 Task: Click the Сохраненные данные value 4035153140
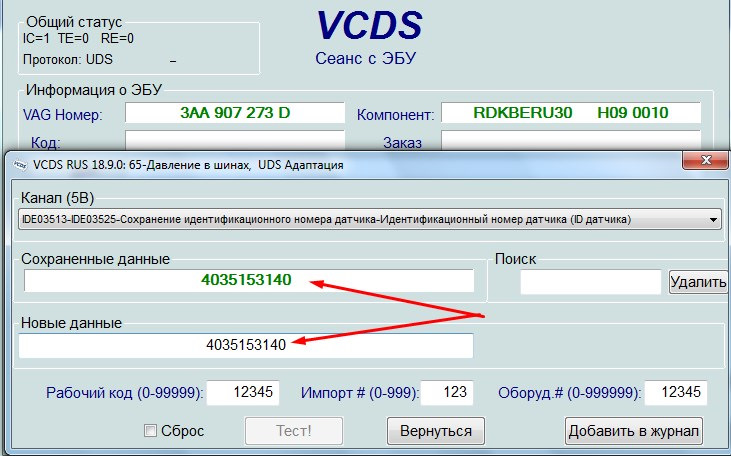(x=246, y=280)
